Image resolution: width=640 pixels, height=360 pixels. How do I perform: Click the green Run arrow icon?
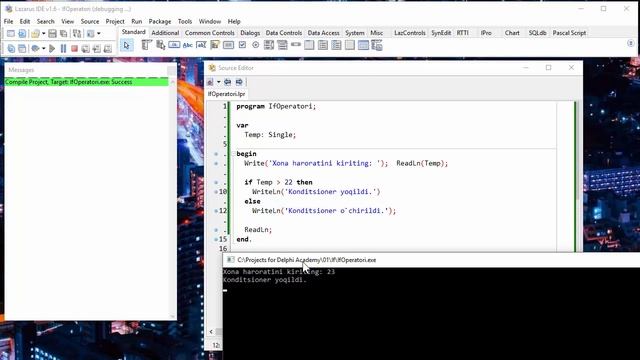52,49
